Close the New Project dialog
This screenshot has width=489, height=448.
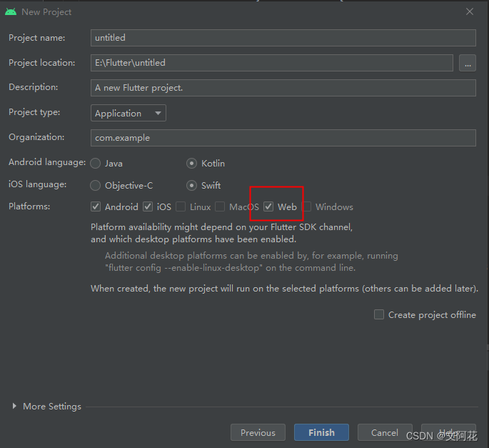(469, 12)
